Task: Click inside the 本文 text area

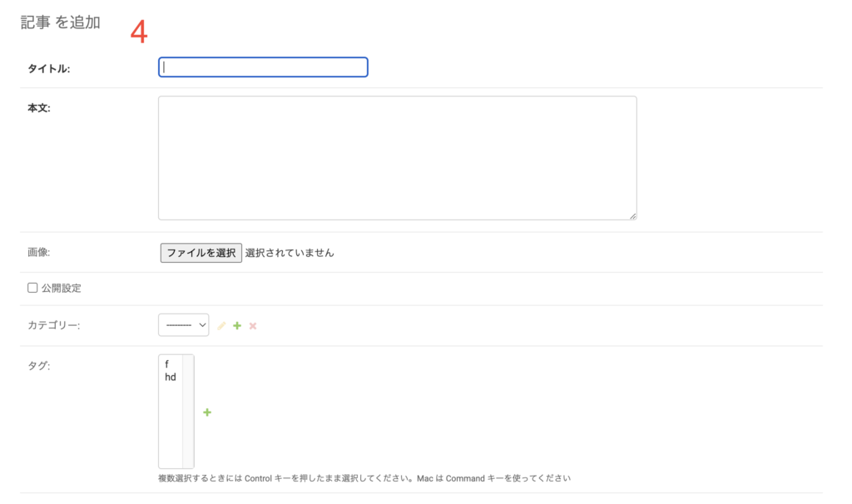Action: click(397, 158)
